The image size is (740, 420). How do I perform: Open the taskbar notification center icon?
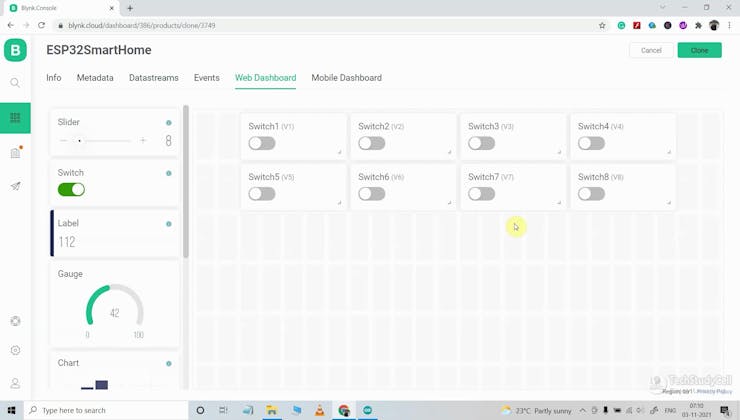[725, 411]
